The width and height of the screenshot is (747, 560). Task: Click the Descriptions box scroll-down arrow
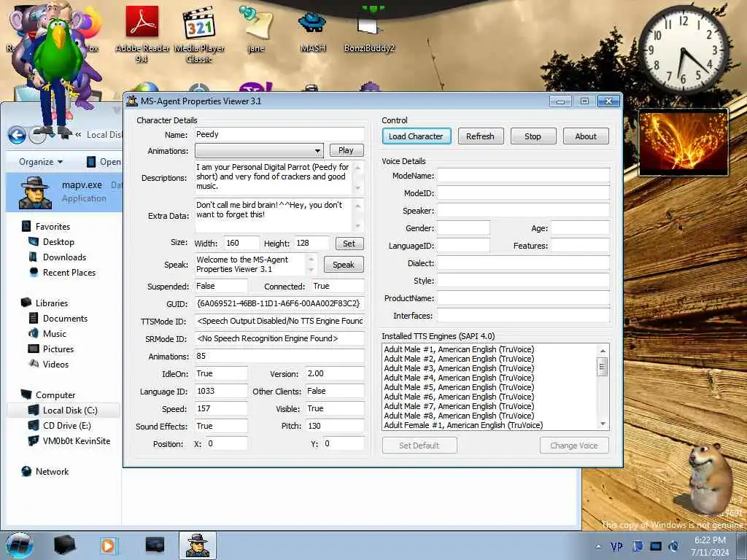358,188
